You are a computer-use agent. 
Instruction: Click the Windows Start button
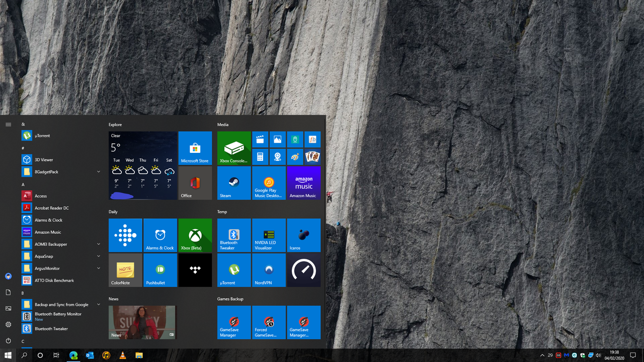[8, 355]
